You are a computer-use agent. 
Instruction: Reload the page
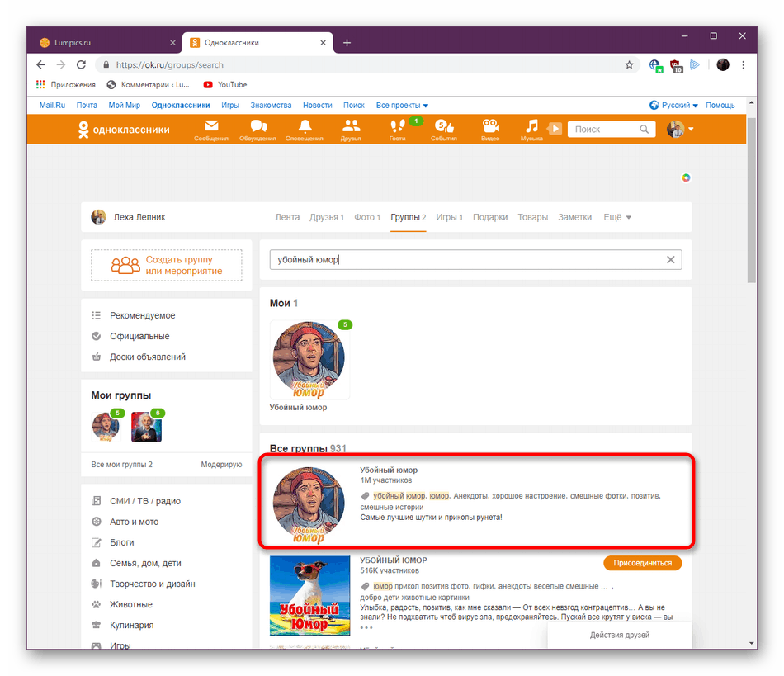click(81, 64)
